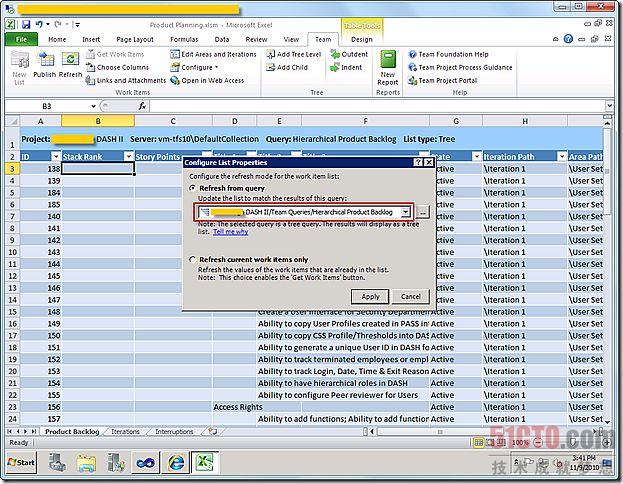Publish work items to server
Viewport: 623px width, 484px height.
tap(44, 66)
